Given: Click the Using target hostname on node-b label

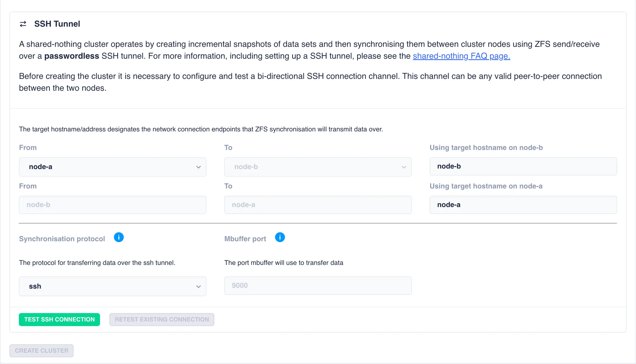Looking at the screenshot, I should [486, 148].
